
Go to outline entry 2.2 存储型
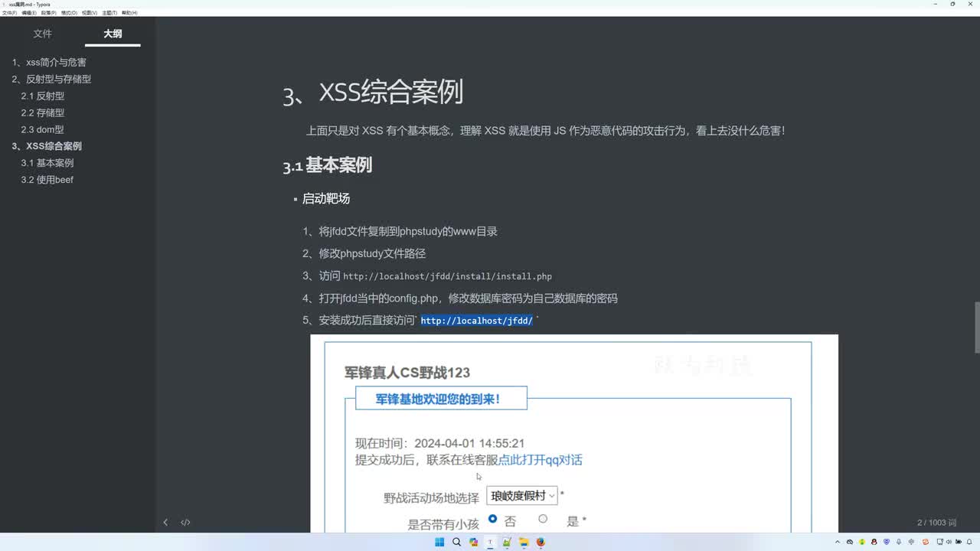[x=43, y=113]
